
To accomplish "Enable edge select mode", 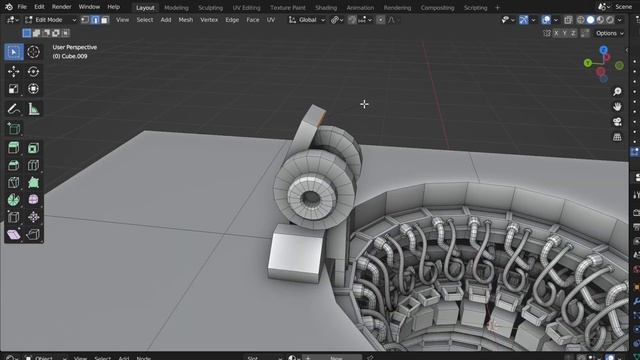I will click(x=95, y=20).
